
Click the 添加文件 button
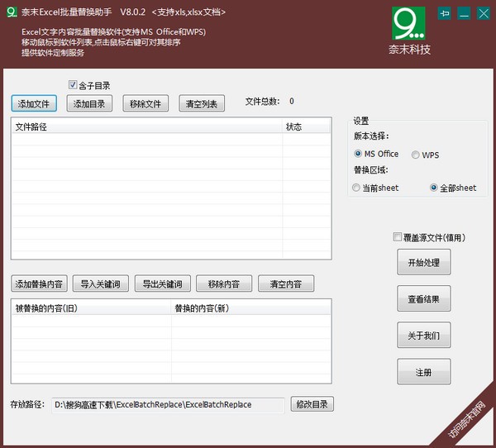tap(34, 104)
